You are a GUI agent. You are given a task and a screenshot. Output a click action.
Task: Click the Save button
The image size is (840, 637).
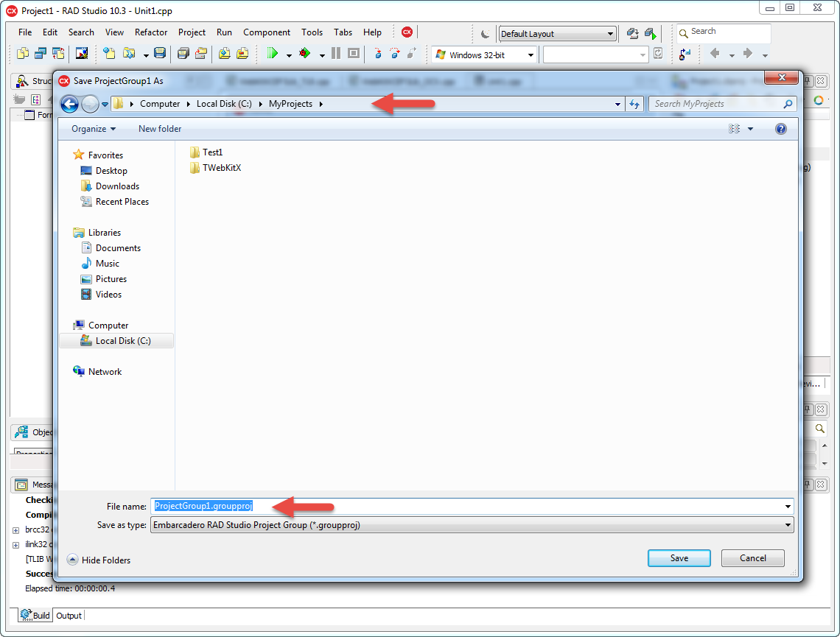[x=679, y=557]
